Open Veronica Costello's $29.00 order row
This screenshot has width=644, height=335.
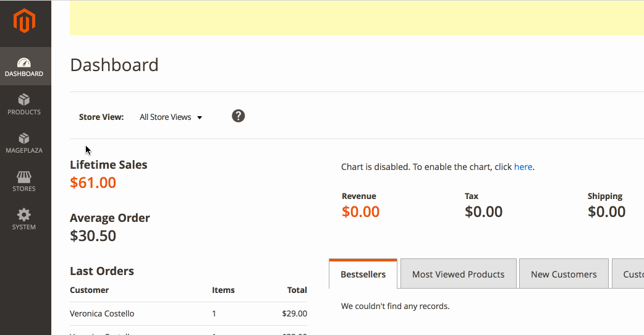pos(189,313)
